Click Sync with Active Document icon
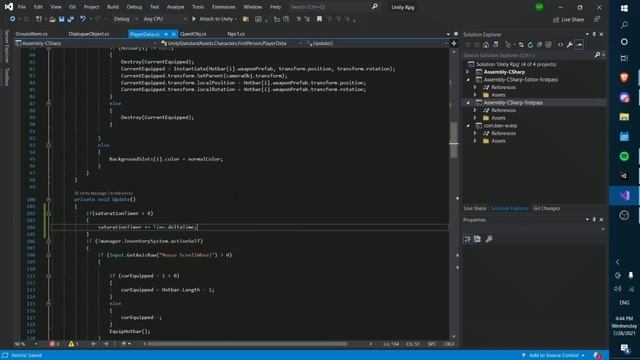 pyautogui.click(x=521, y=44)
